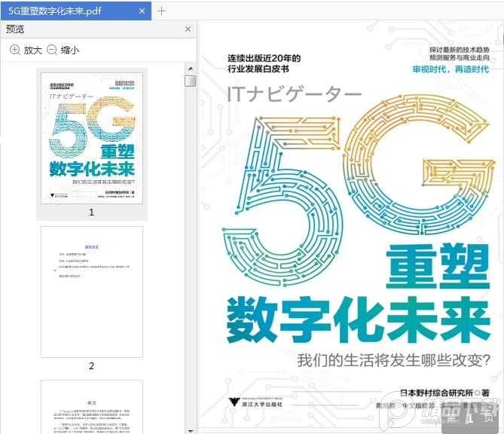Select the third page thumbnail in preview
This screenshot has height=434, width=504.
(x=92, y=407)
